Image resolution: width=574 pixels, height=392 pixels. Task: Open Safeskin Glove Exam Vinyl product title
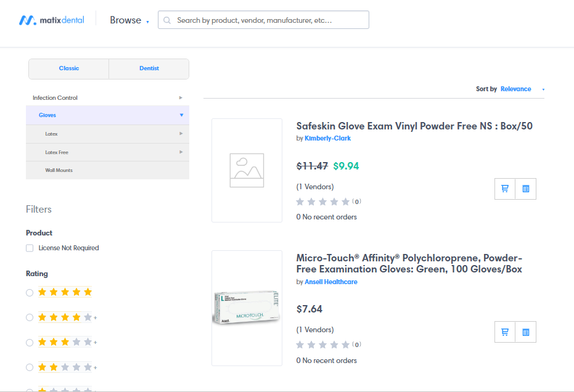[414, 126]
